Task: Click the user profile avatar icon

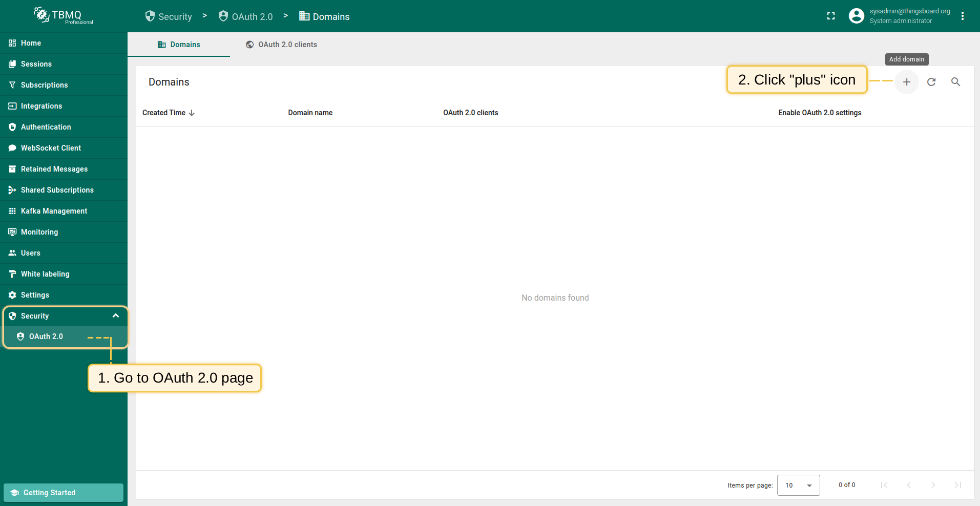Action: 856,16
